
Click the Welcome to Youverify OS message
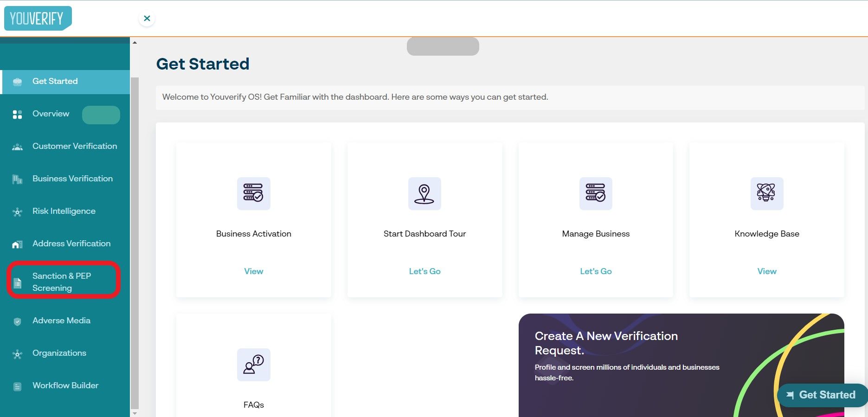(355, 97)
